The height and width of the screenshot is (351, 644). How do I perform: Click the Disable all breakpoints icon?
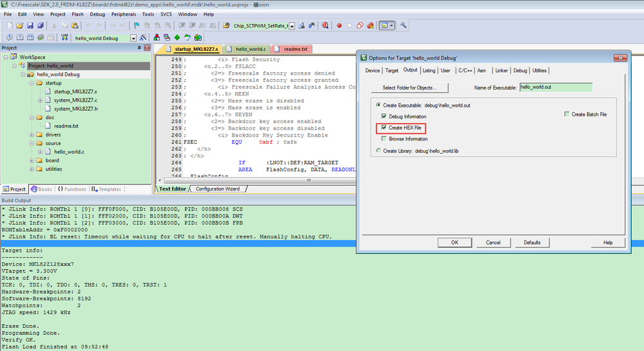coord(360,26)
